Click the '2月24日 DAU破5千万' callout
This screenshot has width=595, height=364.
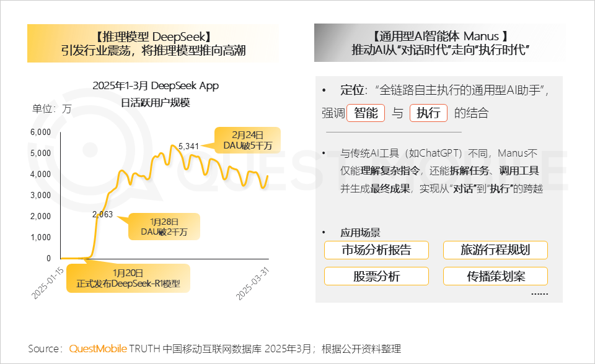pos(247,141)
